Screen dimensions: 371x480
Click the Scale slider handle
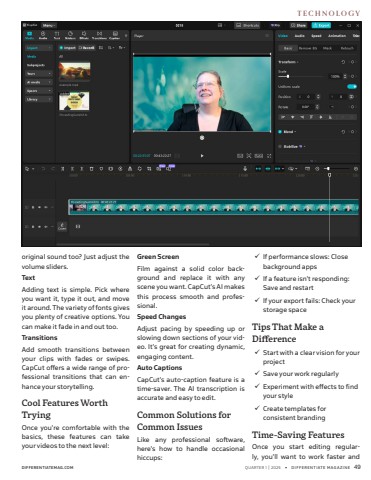[x=288, y=76]
